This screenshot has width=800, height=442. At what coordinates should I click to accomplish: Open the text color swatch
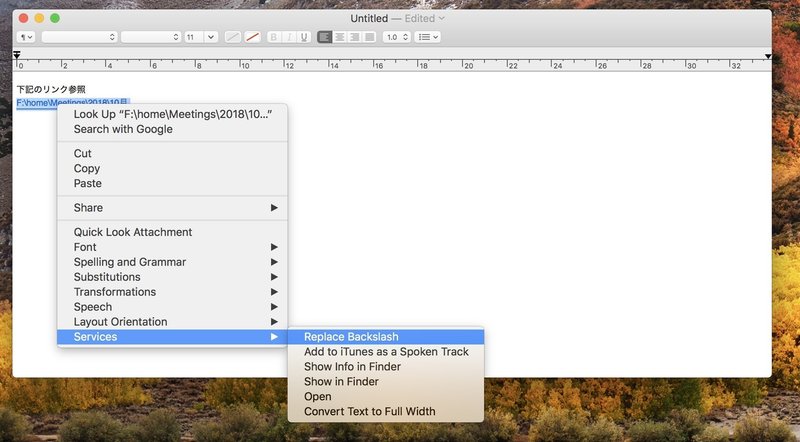tap(233, 37)
